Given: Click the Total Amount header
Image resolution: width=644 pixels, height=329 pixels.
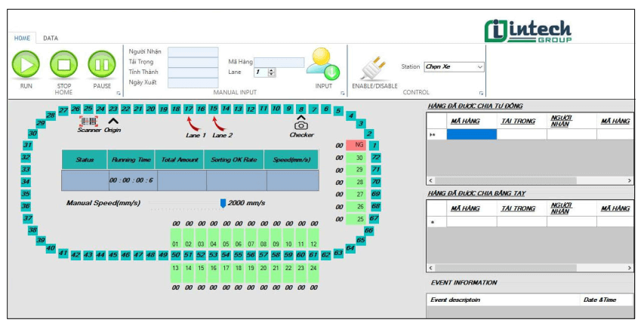Looking at the screenshot, I should pyautogui.click(x=180, y=160).
